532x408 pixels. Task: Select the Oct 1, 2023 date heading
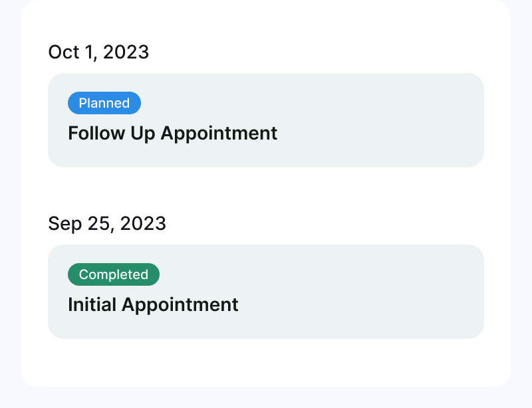point(98,52)
